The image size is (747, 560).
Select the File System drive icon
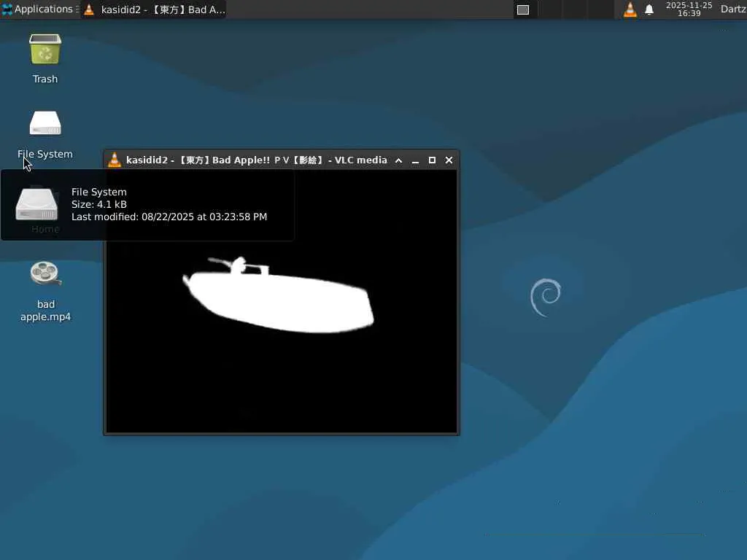tap(45, 123)
